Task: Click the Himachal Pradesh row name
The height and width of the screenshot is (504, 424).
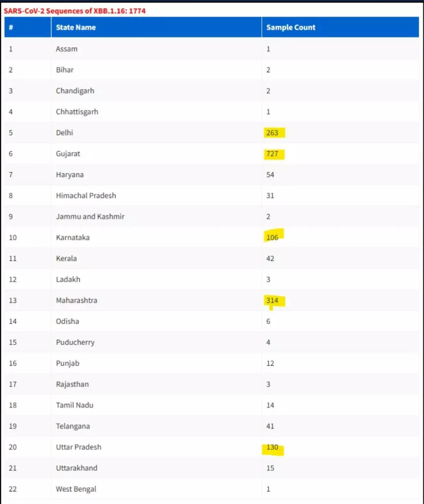Action: [86, 196]
